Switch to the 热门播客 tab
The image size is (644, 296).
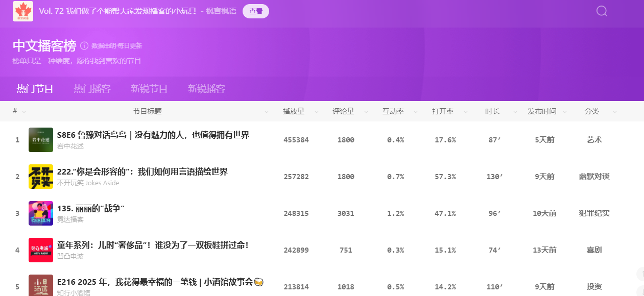click(92, 89)
